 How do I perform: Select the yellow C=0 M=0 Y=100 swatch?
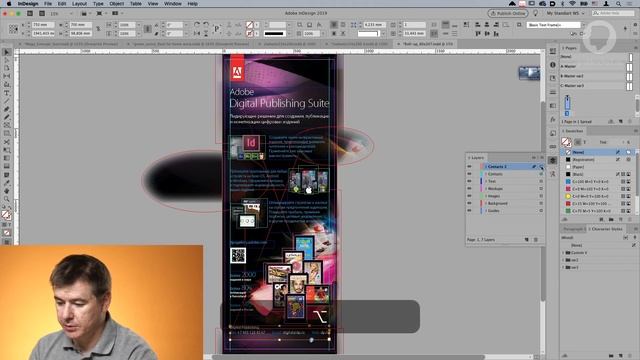pyautogui.click(x=597, y=196)
